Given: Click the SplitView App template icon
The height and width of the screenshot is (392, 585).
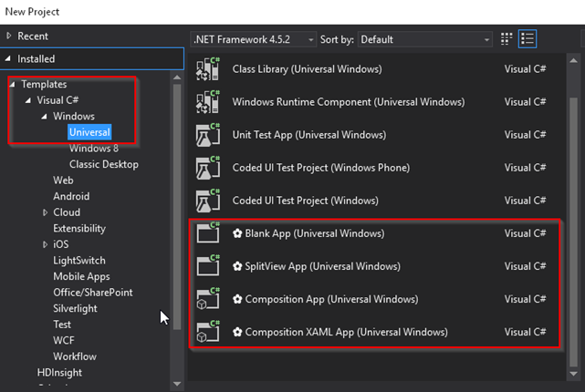Looking at the screenshot, I should [x=208, y=265].
